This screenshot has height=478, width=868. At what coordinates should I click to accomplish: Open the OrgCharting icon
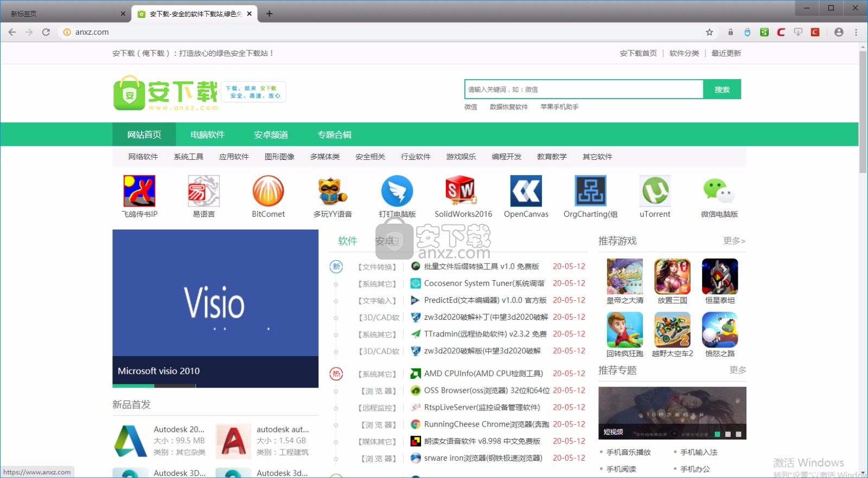click(590, 191)
